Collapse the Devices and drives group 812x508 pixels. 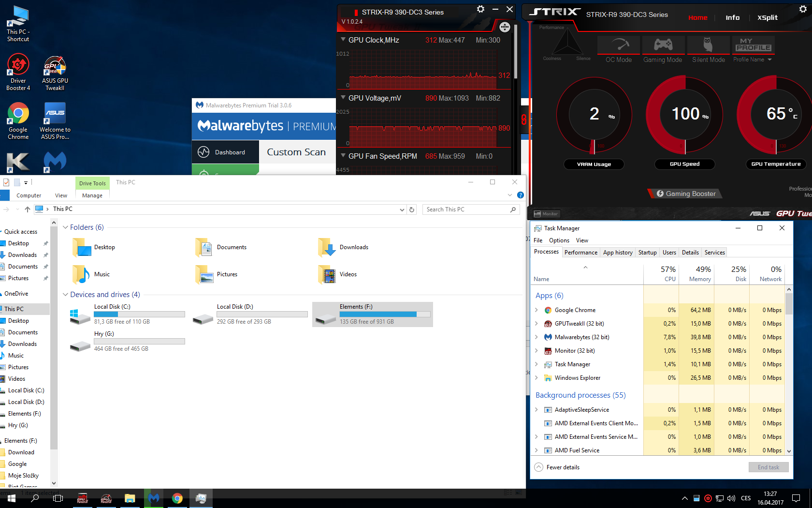point(65,295)
